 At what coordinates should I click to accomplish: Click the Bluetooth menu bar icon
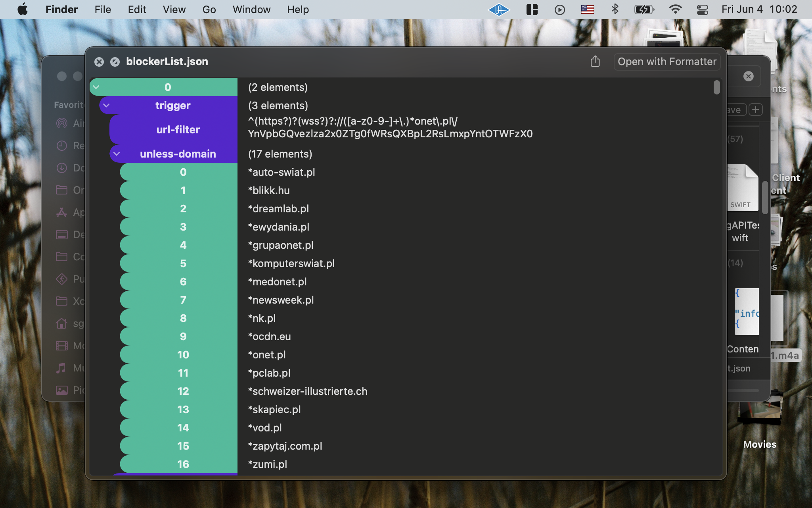[615, 9]
